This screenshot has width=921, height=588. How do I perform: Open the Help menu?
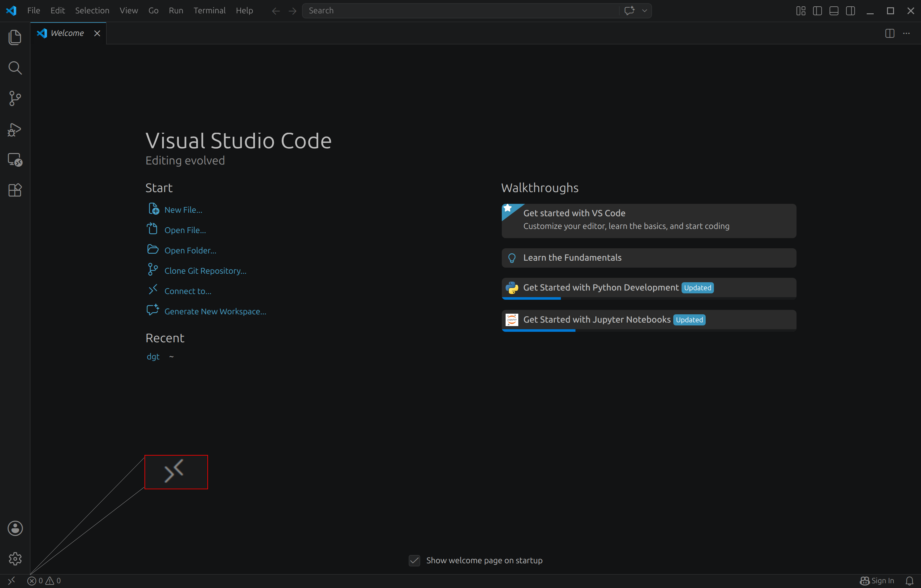[x=245, y=11]
